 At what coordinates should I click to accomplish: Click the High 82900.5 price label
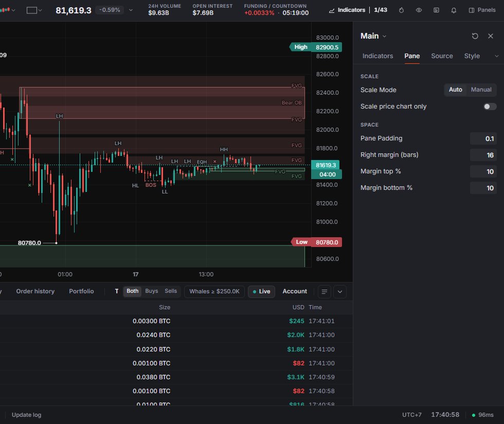(316, 47)
